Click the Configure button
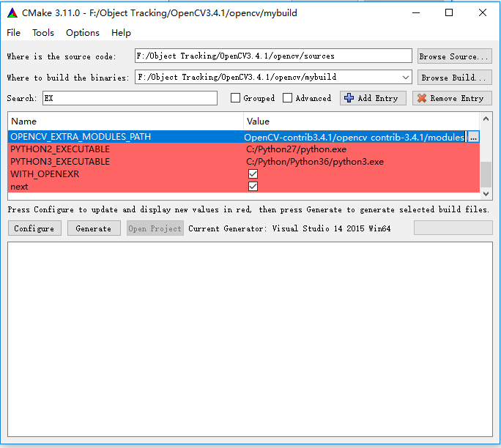501x448 pixels. [34, 228]
